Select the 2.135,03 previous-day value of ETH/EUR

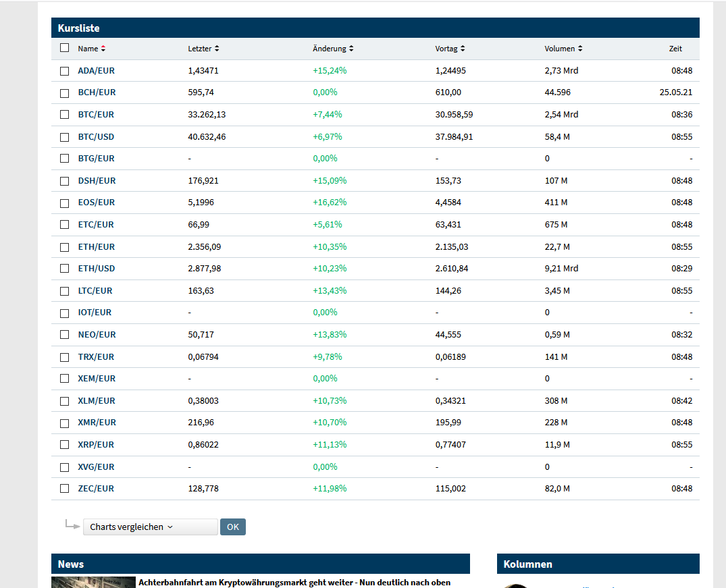(x=451, y=247)
